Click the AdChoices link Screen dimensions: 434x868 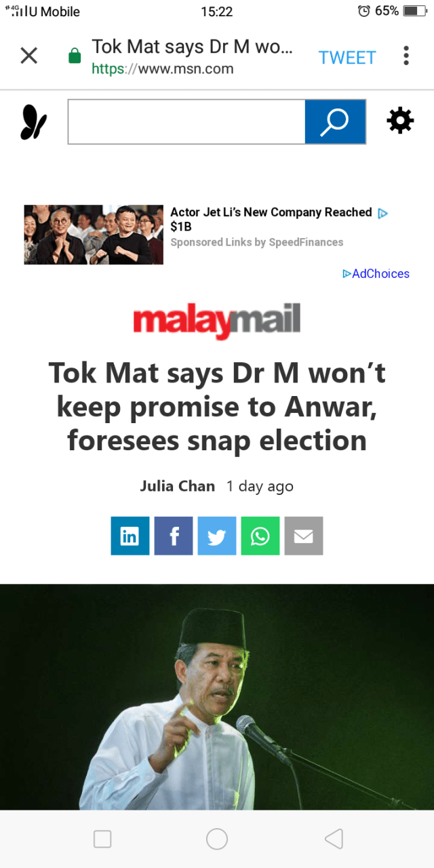pyautogui.click(x=376, y=273)
